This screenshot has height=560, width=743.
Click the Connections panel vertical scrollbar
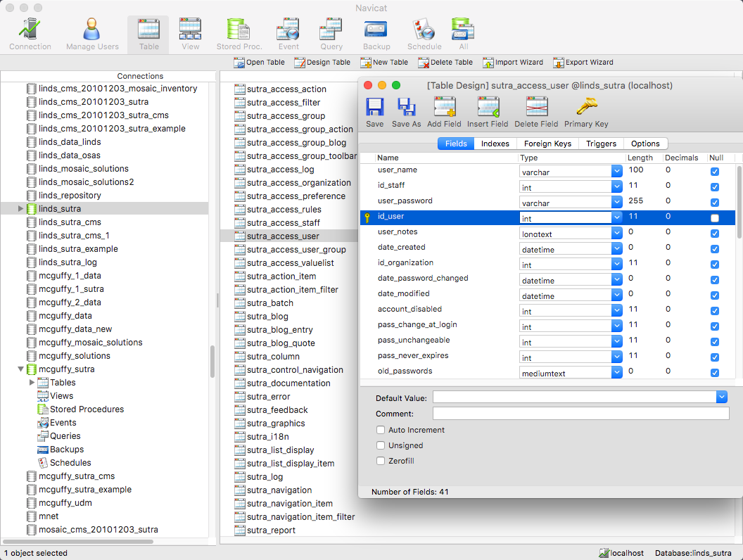pos(212,362)
